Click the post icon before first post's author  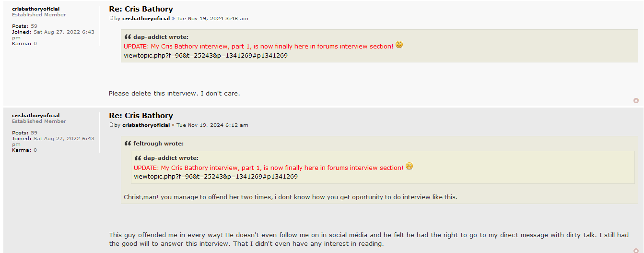(x=111, y=18)
